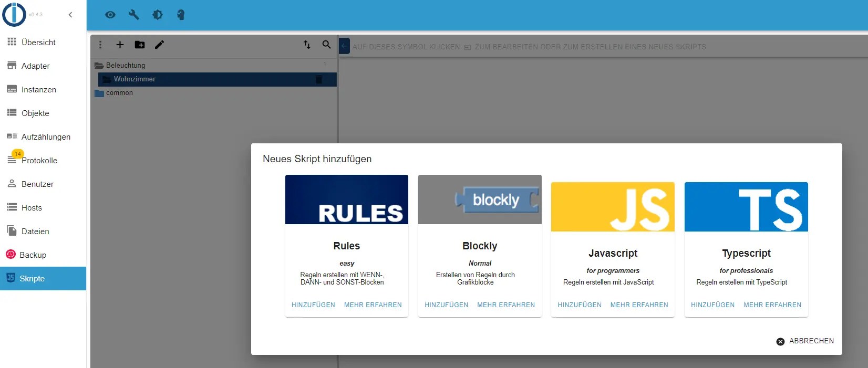Open Instanzen in the sidebar
Viewport: 868px width, 368px height.
point(43,89)
